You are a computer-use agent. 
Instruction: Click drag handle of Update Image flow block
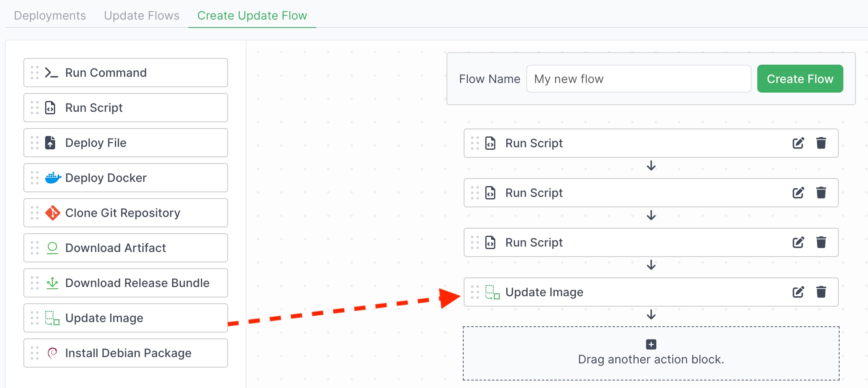click(475, 292)
